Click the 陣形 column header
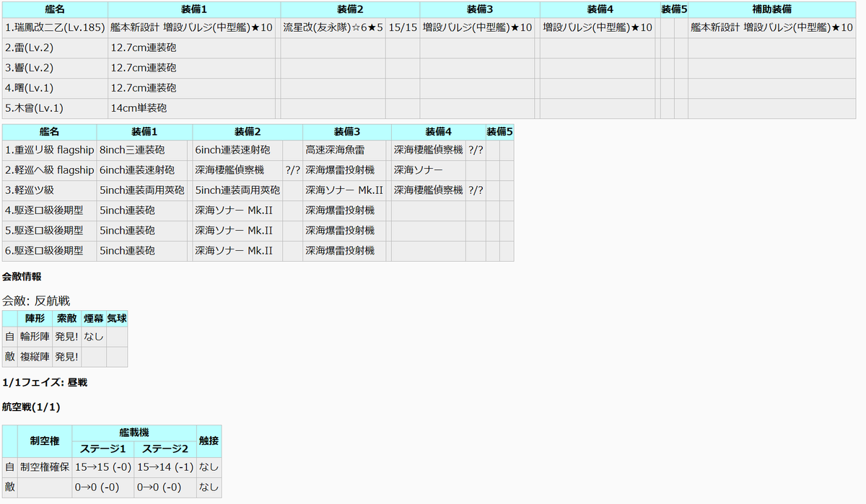This screenshot has height=504, width=866. [35, 318]
